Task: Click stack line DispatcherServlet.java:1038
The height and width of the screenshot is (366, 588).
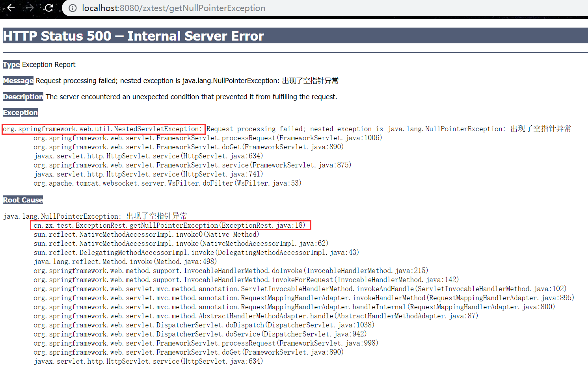Action: [x=204, y=325]
